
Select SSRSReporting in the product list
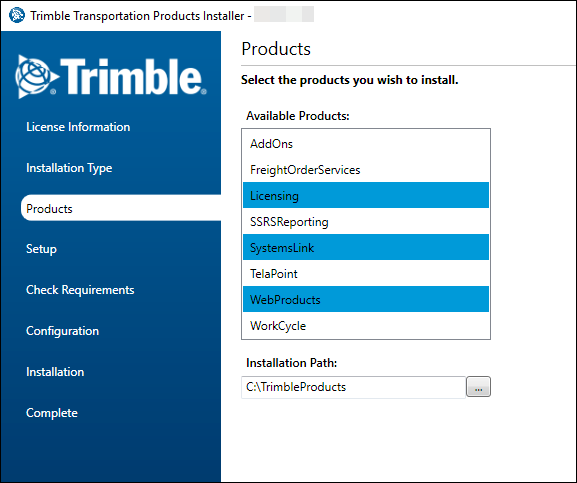[x=366, y=221]
